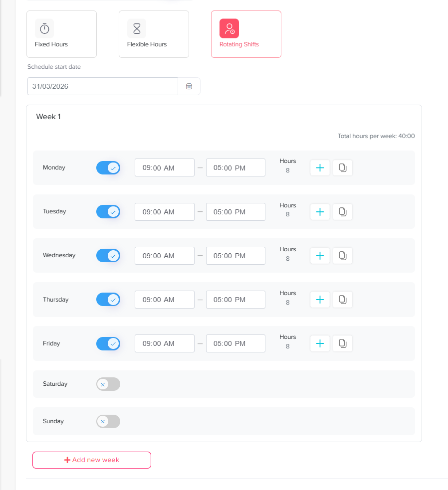448x490 pixels.
Task: Add another time slot for Tuesday
Action: coord(320,212)
